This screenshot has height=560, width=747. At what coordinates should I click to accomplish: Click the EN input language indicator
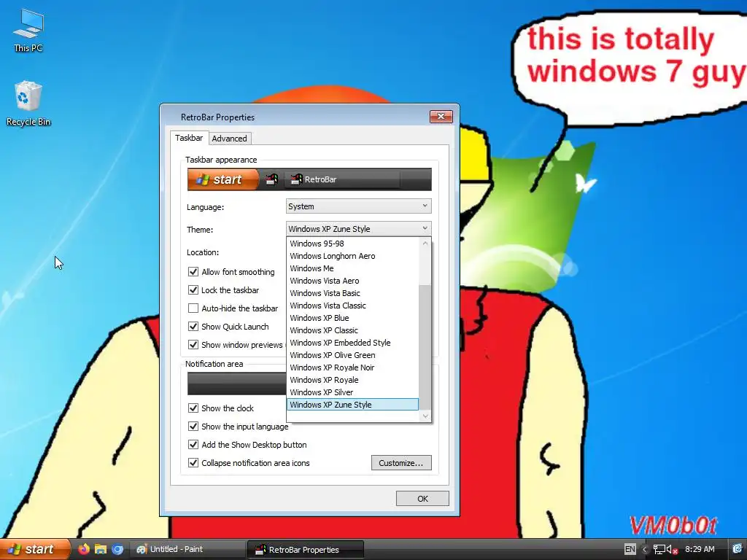pos(630,549)
